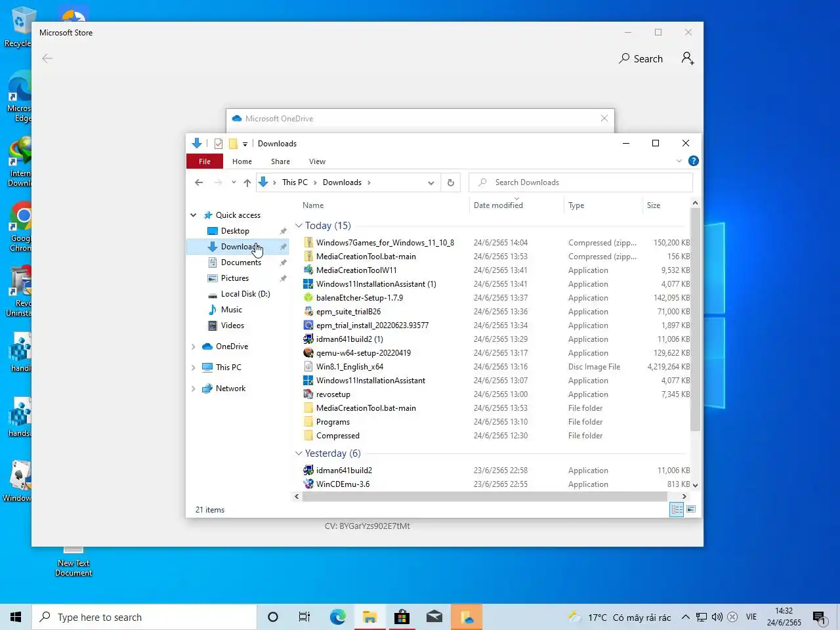Select the epm_suite_trialB26 file icon
The image size is (840, 630).
308,312
